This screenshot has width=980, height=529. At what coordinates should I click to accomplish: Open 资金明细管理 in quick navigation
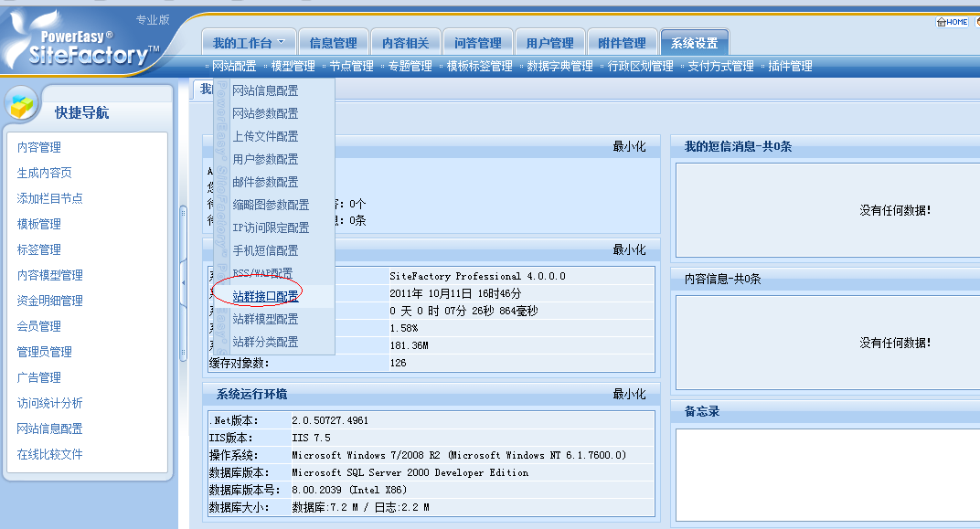[50, 301]
